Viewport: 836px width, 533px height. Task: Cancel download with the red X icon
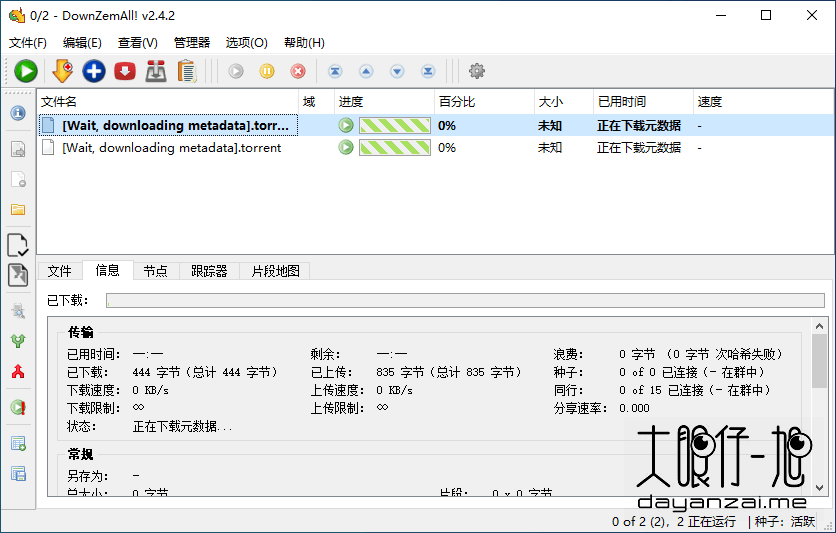[x=298, y=71]
